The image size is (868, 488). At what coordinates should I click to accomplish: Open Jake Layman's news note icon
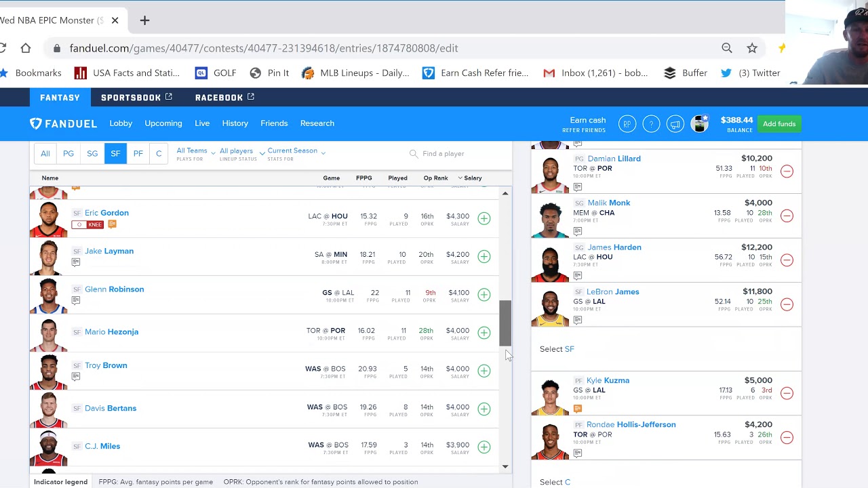(x=76, y=262)
